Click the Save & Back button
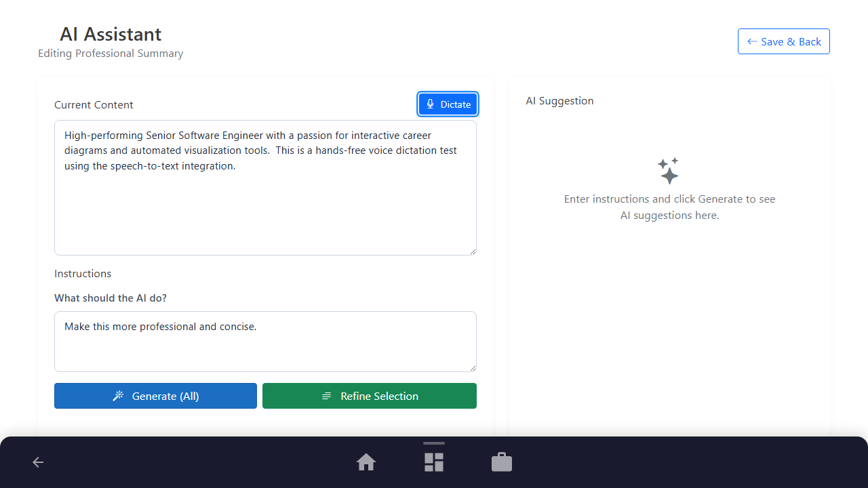 click(784, 41)
